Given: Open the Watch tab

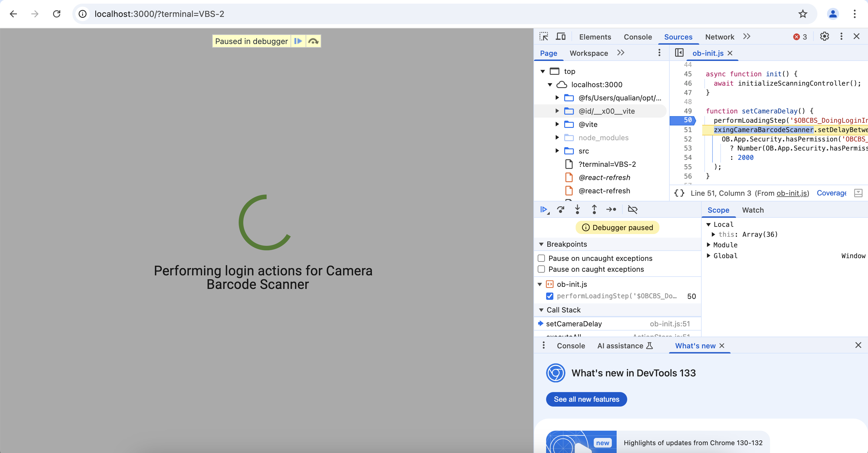Looking at the screenshot, I should tap(753, 210).
